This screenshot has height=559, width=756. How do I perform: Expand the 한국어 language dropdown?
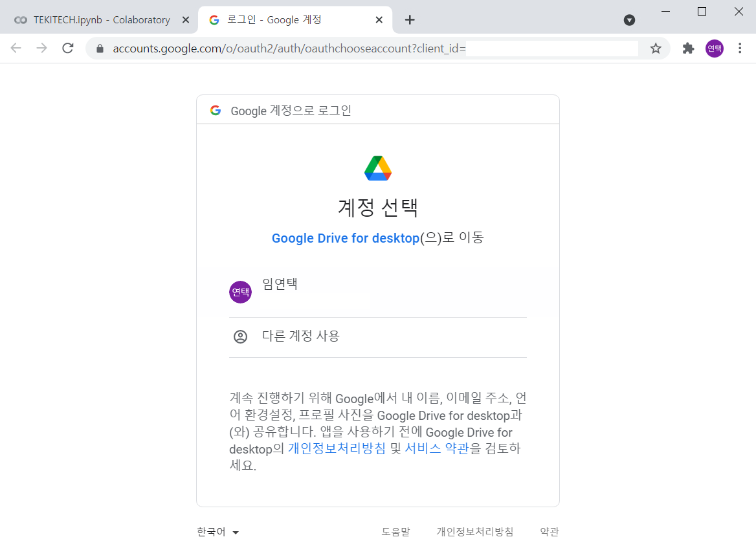218,532
